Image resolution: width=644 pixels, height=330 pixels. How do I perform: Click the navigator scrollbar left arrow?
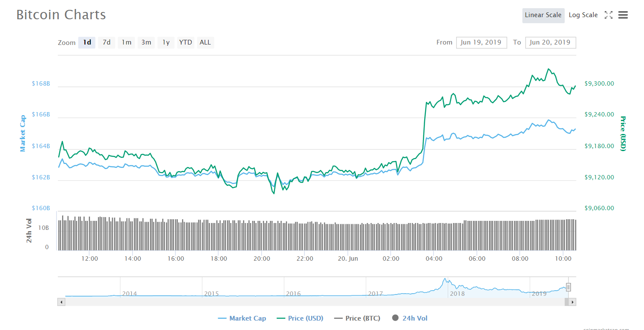click(61, 302)
